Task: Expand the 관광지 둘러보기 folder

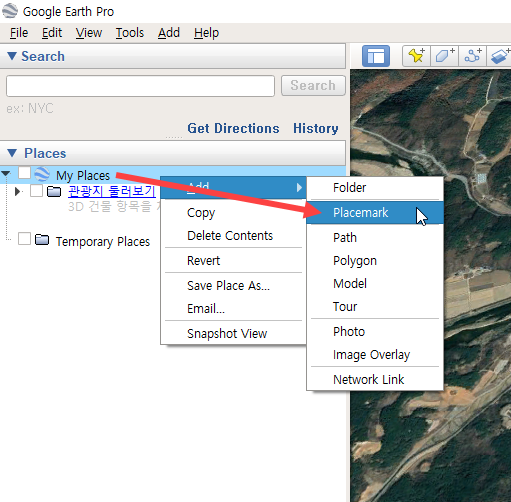Action: pyautogui.click(x=18, y=192)
